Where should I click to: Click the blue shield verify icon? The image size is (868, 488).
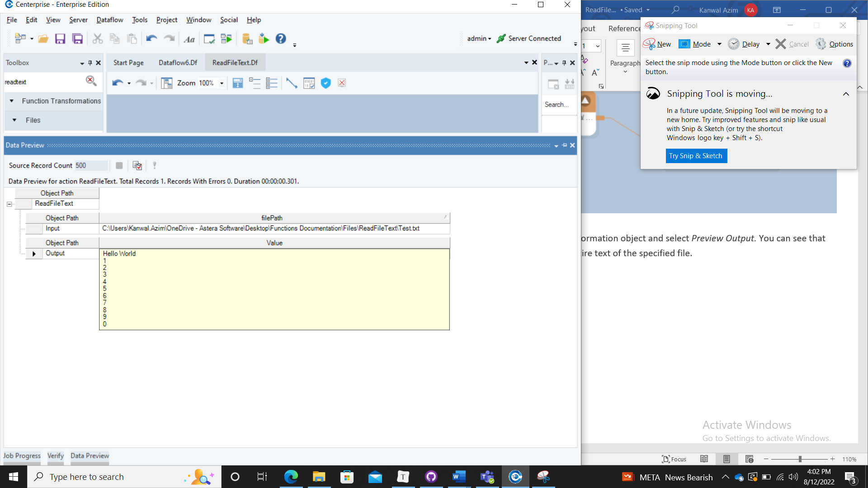point(325,83)
